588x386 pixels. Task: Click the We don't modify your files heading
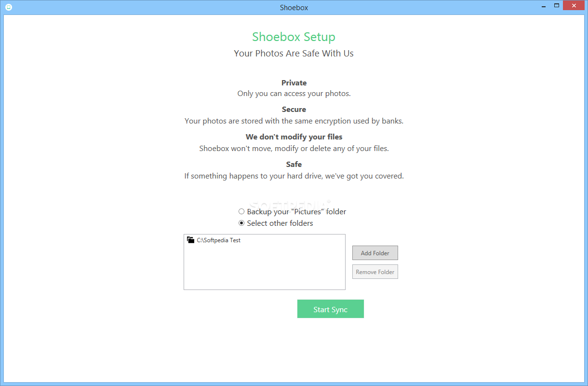pyautogui.click(x=294, y=137)
